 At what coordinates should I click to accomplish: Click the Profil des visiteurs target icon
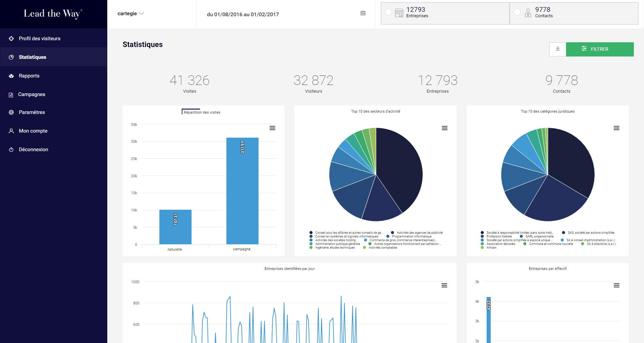pyautogui.click(x=11, y=39)
